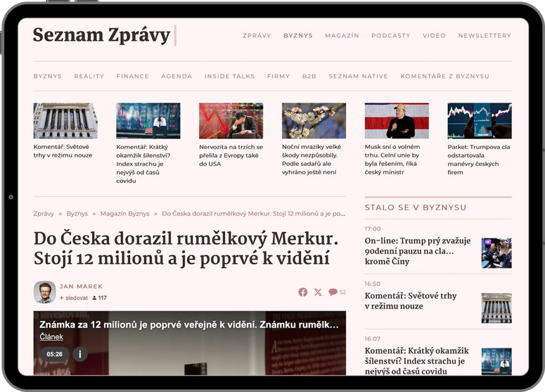
Task: Select Seznam Native subsection tab
Action: (x=358, y=76)
